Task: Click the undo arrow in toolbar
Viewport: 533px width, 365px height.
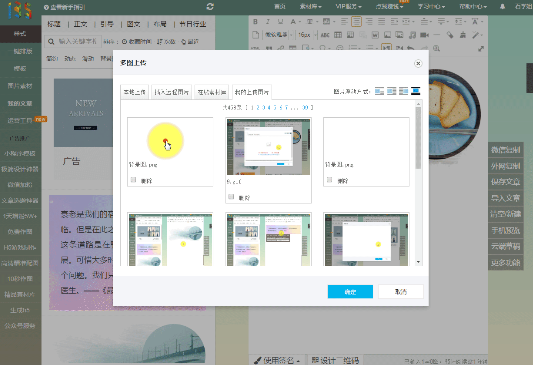Action: click(x=411, y=49)
